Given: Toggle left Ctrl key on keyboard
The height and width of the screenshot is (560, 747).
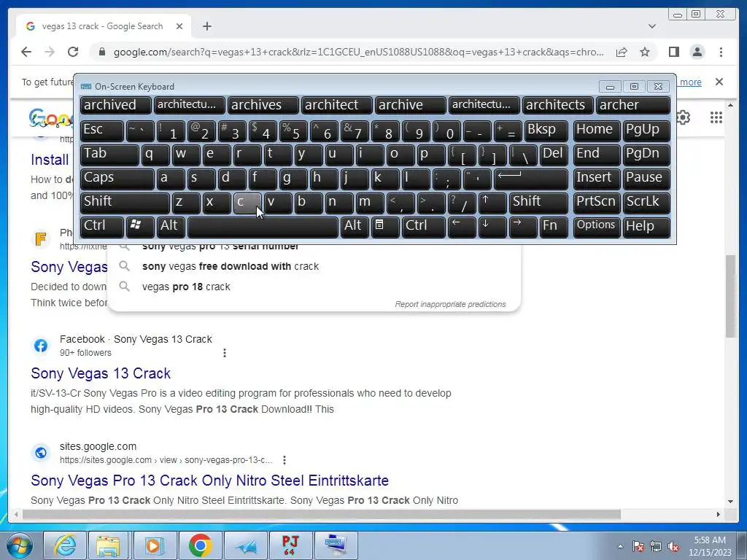Looking at the screenshot, I should (102, 226).
